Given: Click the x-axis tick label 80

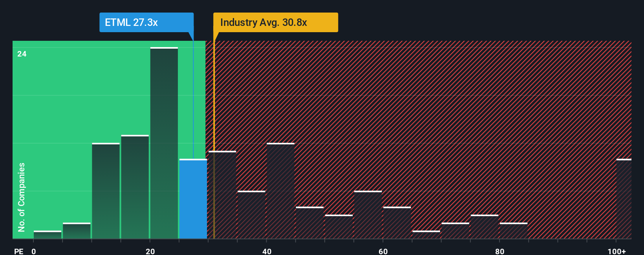Looking at the screenshot, I should click(x=499, y=251).
